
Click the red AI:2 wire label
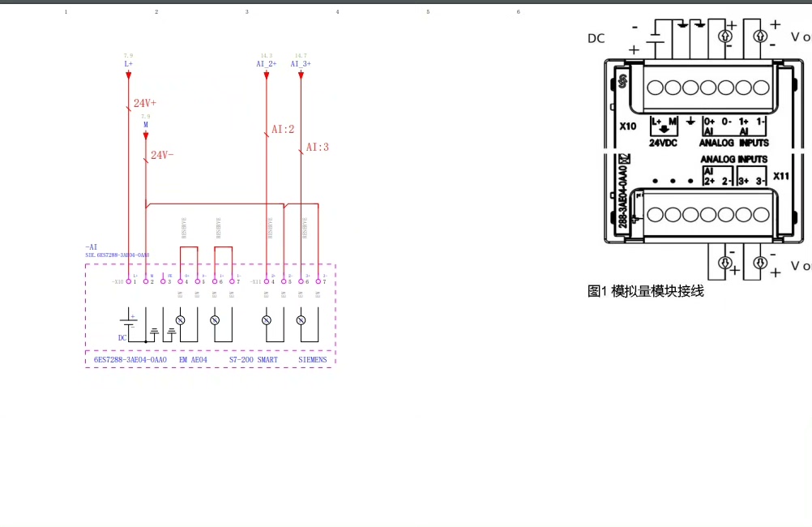(x=283, y=129)
